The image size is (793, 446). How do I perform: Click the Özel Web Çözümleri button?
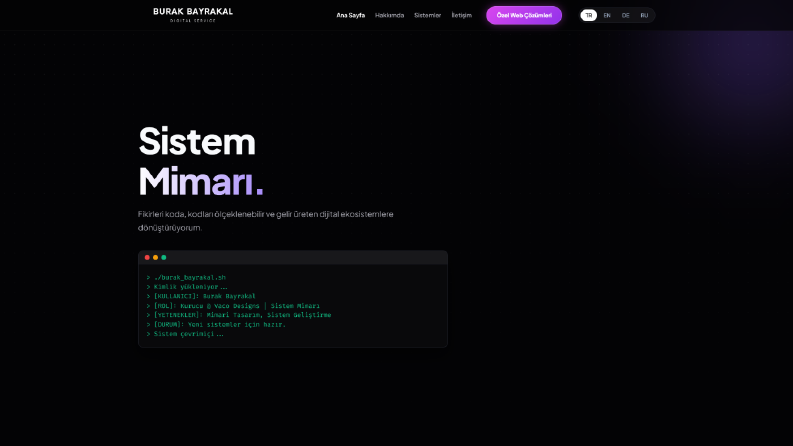pyautogui.click(x=524, y=15)
